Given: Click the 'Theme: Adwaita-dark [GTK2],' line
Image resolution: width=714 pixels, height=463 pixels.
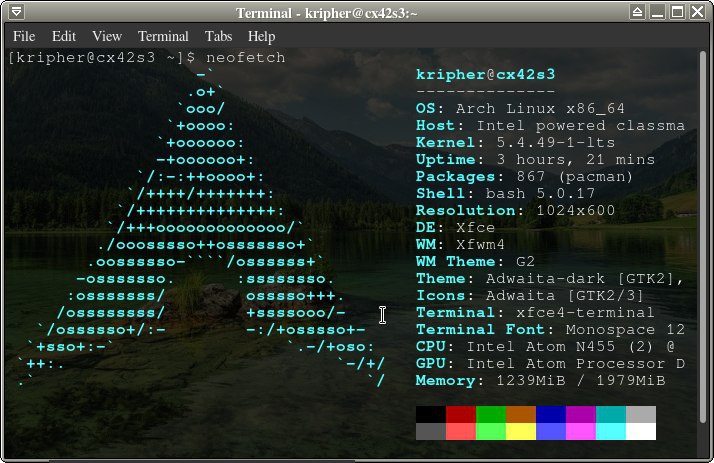Looking at the screenshot, I should [550, 279].
